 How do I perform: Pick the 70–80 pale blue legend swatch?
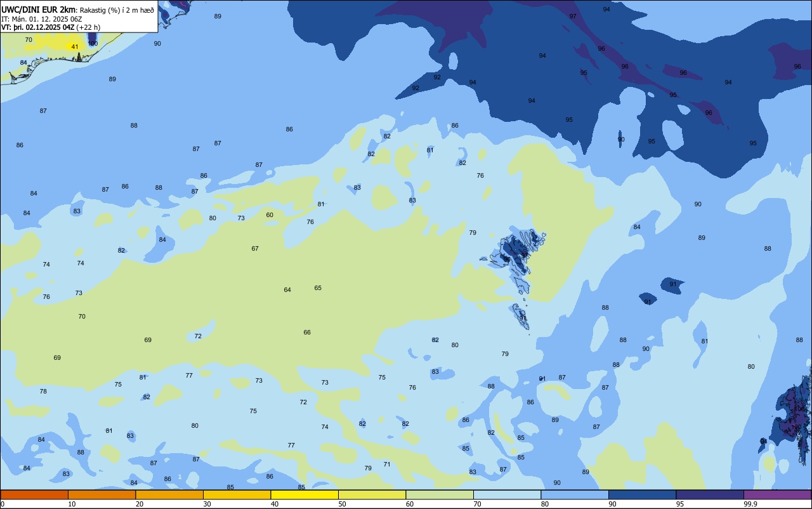(x=507, y=494)
